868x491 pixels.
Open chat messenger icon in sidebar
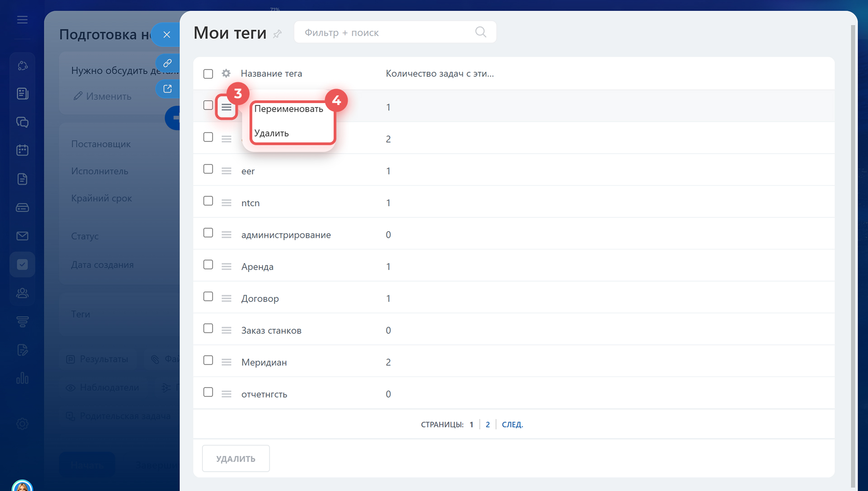pos(22,122)
